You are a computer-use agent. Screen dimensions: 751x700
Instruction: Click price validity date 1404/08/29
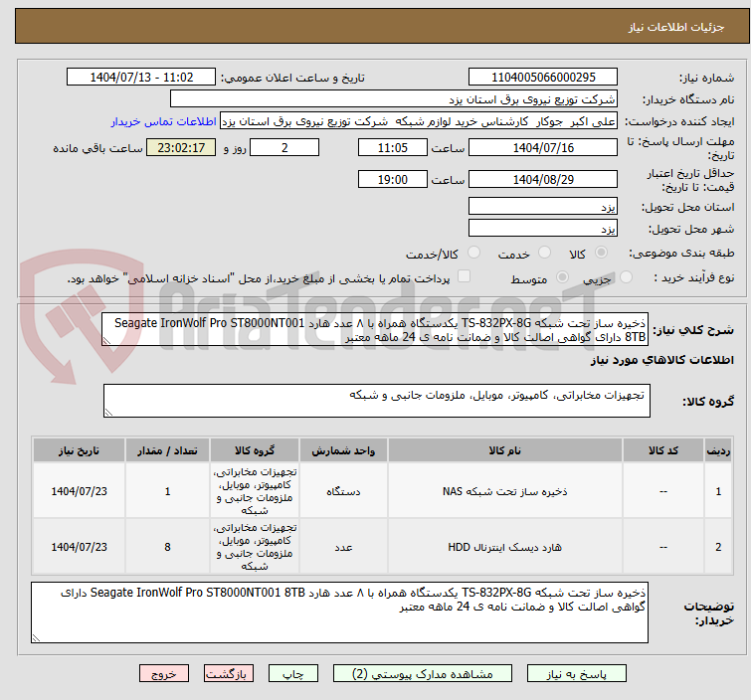(543, 179)
